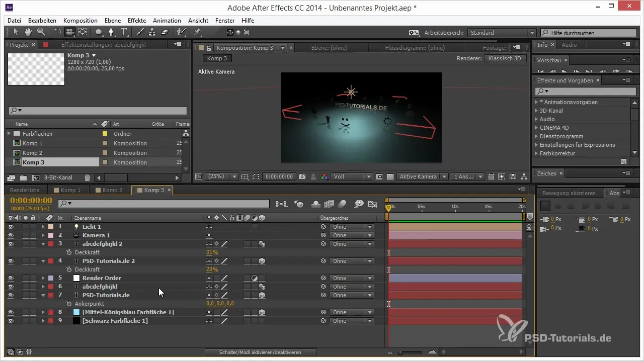The width and height of the screenshot is (644, 362).
Task: Select the Pen tool
Action: (111, 32)
